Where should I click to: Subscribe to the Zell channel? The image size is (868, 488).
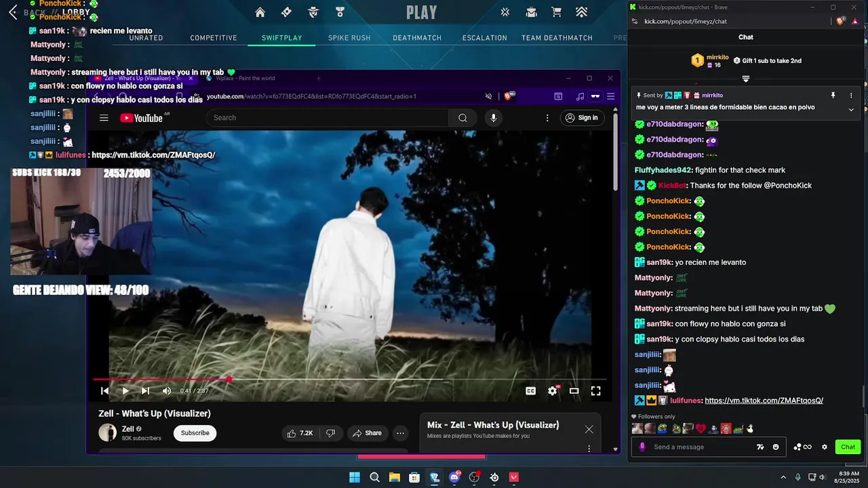(195, 433)
